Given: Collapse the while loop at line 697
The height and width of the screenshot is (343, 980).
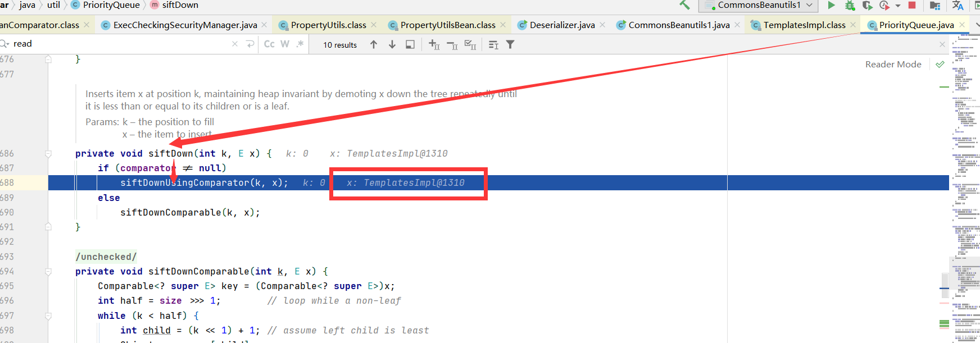Looking at the screenshot, I should (48, 315).
